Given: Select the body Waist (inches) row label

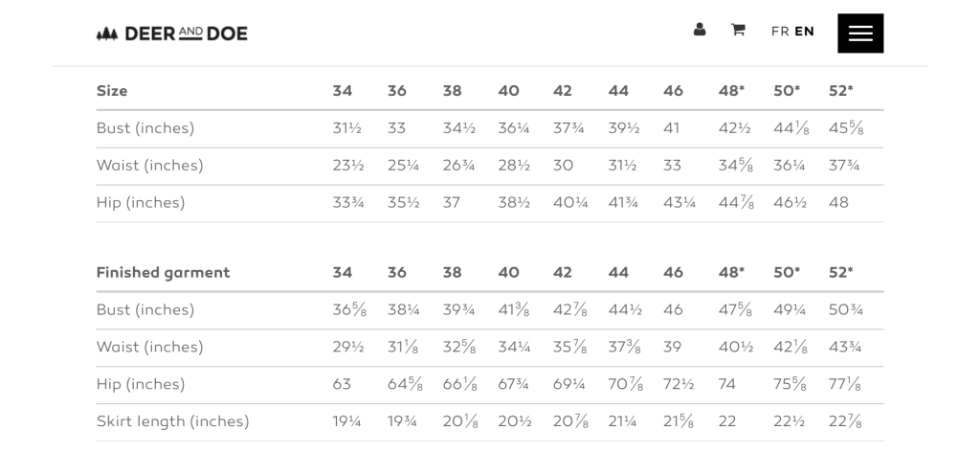Looking at the screenshot, I should [149, 166].
